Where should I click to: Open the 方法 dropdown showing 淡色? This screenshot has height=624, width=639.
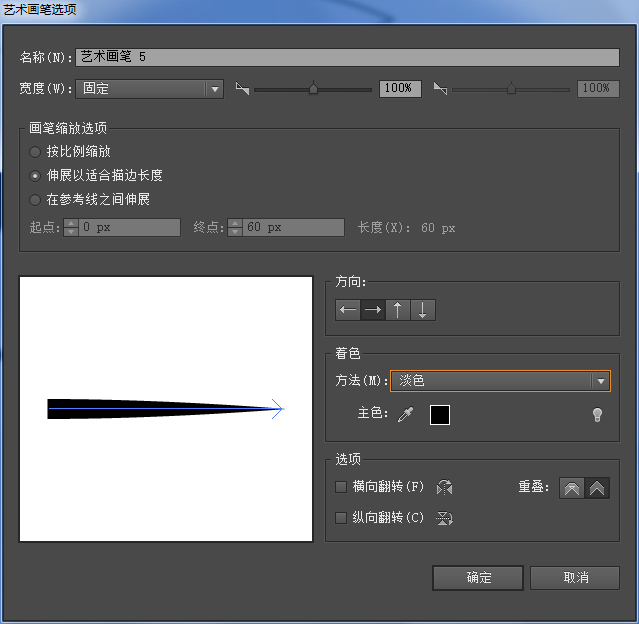pos(500,381)
